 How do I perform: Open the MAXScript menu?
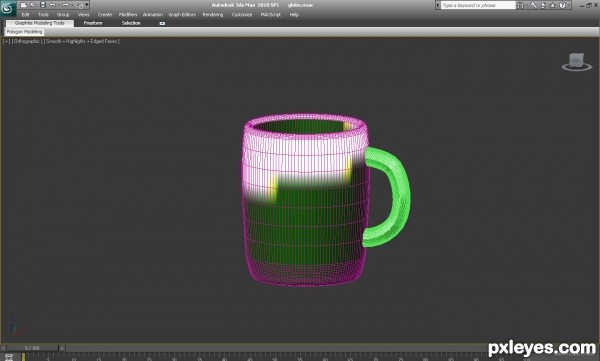click(x=271, y=15)
